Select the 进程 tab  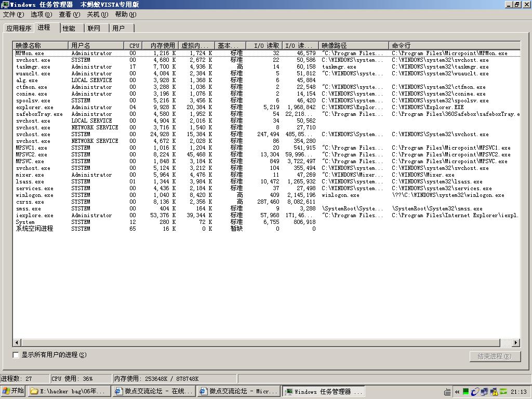coord(47,28)
